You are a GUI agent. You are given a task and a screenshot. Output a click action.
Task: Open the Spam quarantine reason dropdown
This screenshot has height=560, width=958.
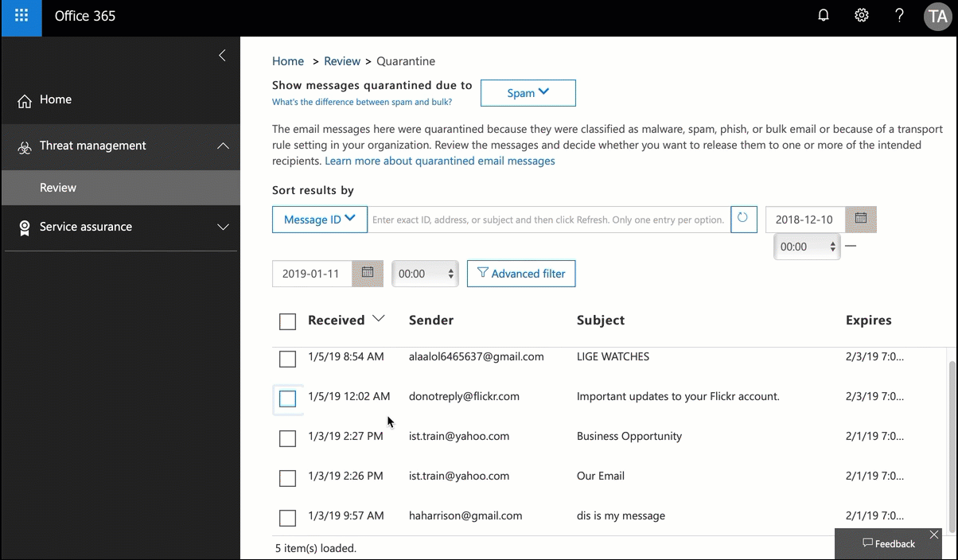528,92
